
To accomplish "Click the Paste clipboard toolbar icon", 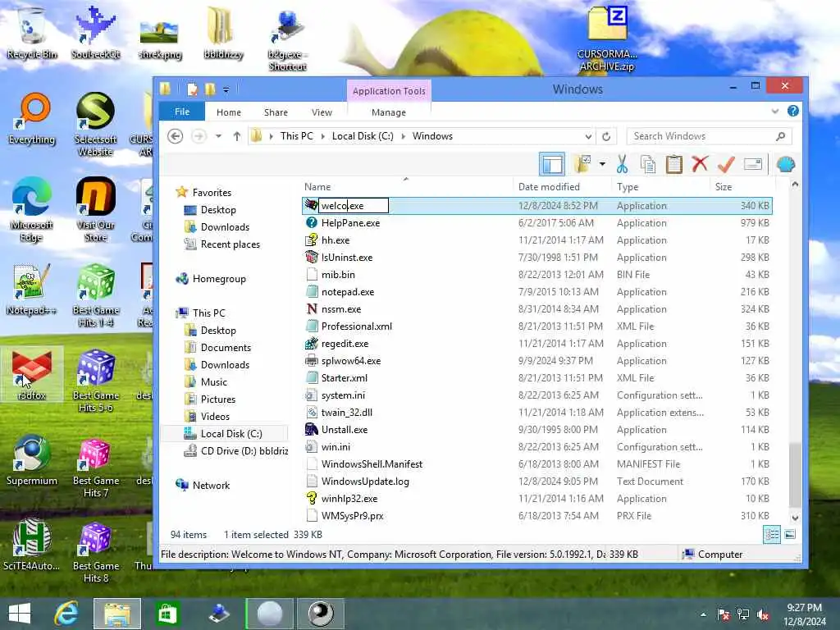I will click(x=674, y=164).
